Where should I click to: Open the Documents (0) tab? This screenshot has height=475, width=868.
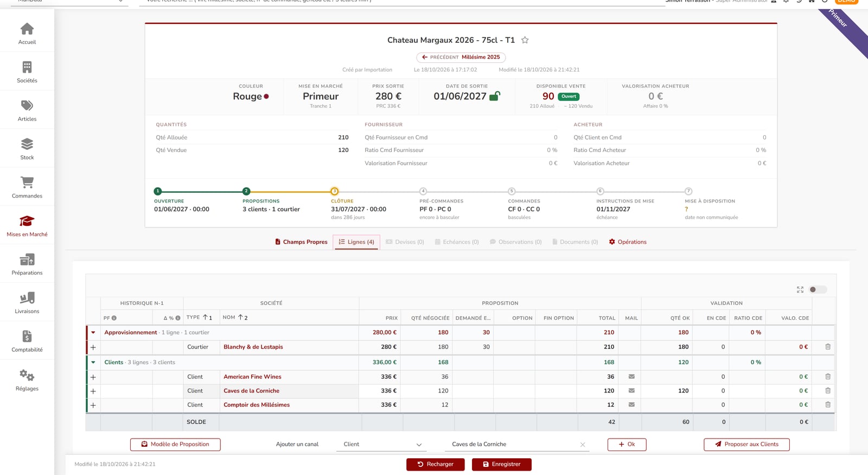click(x=575, y=242)
